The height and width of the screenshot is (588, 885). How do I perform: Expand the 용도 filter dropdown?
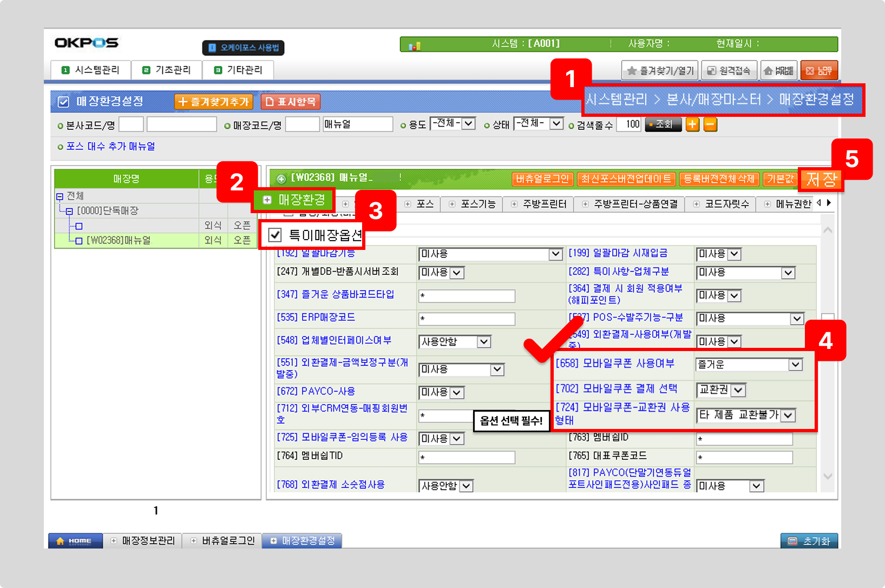[x=468, y=124]
